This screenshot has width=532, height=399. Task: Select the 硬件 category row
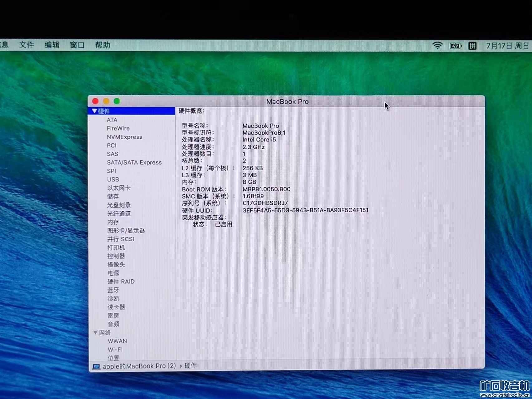point(132,111)
